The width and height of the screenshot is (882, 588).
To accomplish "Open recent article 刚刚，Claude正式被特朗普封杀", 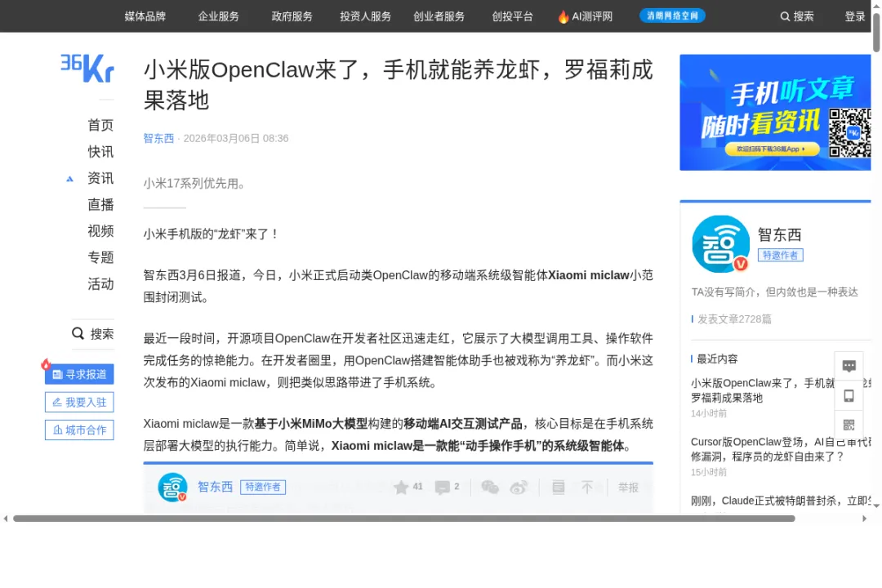I will point(781,501).
